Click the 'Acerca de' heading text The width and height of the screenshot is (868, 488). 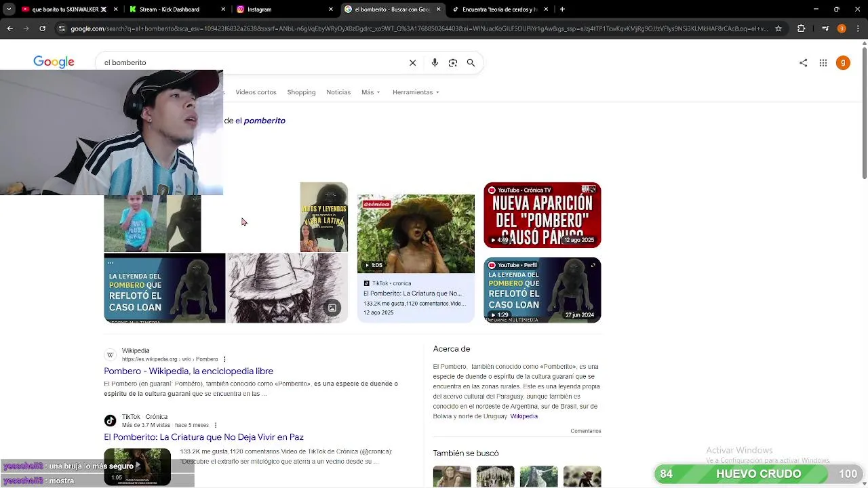click(452, 349)
